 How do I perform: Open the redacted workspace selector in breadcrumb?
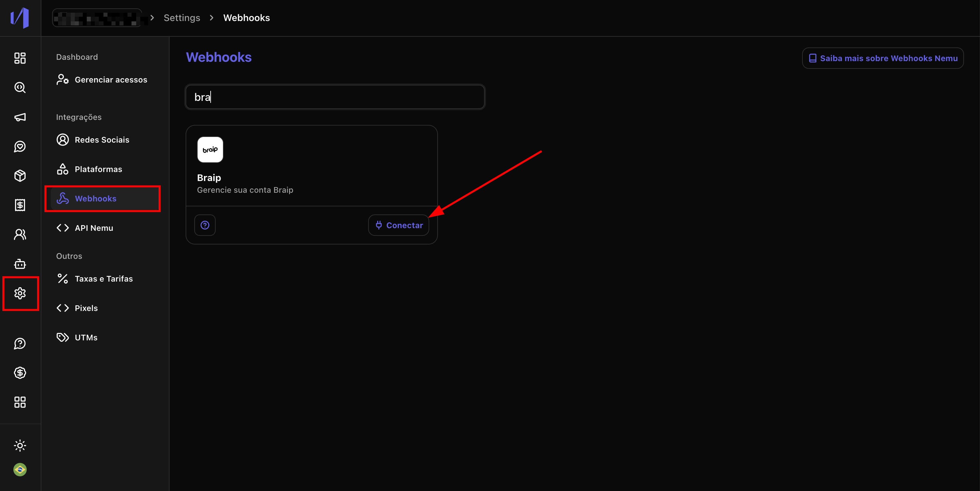tap(97, 18)
